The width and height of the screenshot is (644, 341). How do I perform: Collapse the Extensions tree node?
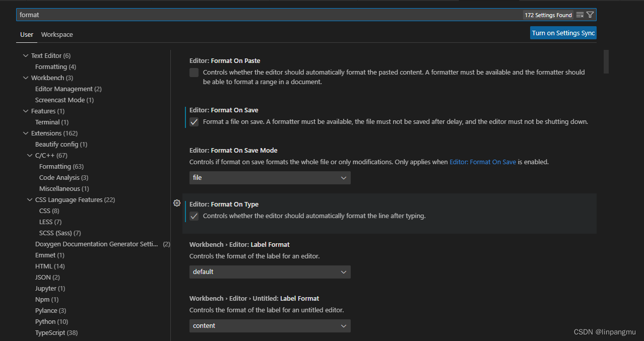click(x=26, y=133)
